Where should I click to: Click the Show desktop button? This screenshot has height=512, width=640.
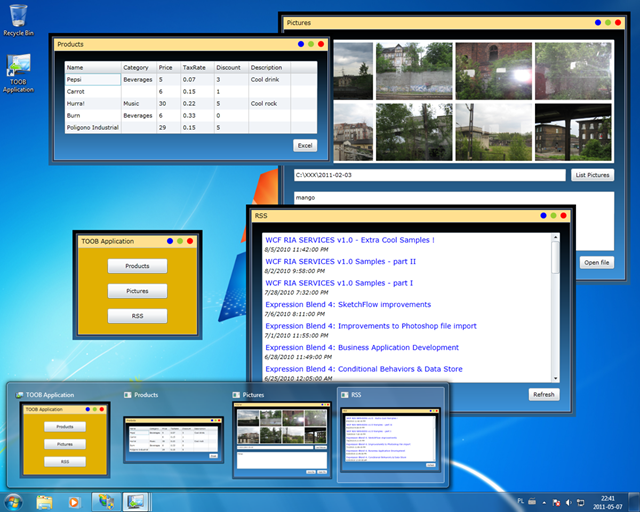point(634,502)
